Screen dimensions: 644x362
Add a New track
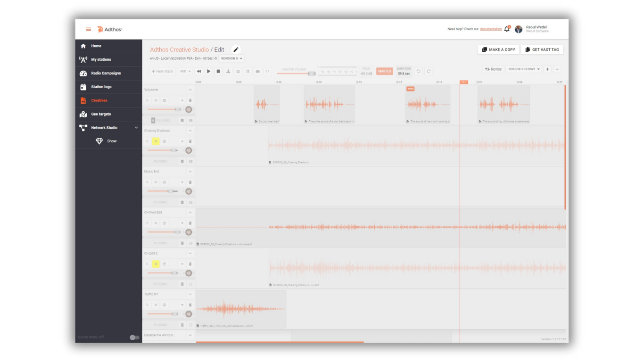(162, 71)
